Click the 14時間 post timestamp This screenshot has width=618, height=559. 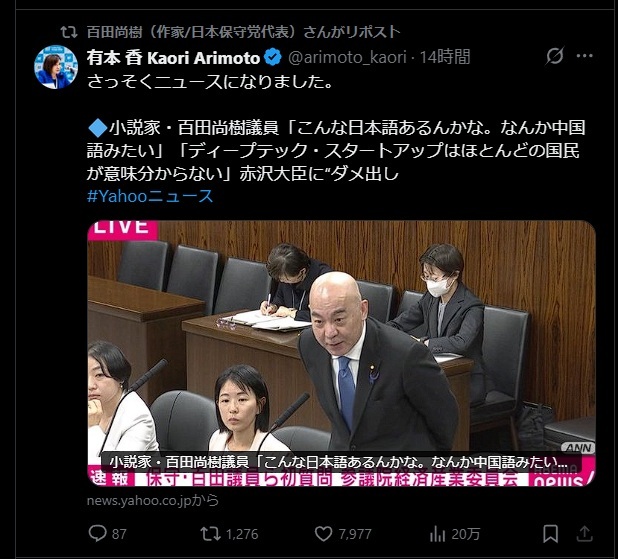[x=445, y=58]
